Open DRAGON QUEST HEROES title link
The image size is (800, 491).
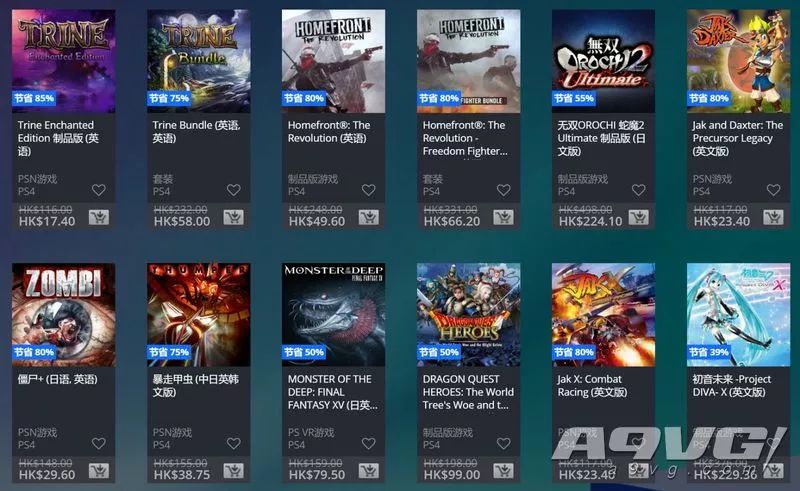pos(468,392)
